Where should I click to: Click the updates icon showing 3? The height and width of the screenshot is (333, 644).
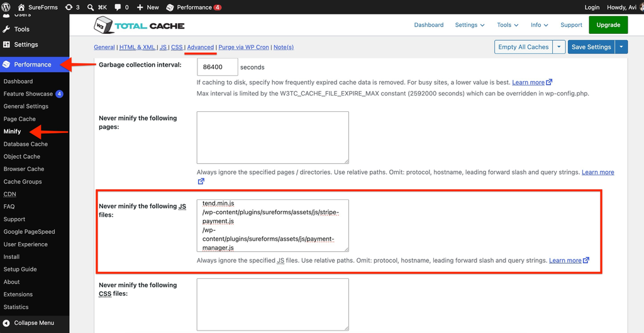tap(72, 7)
